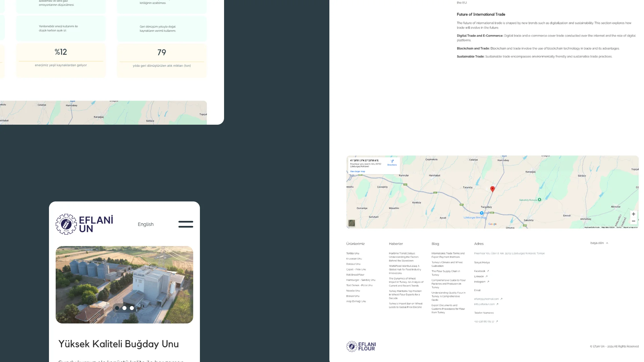The image size is (644, 362).
Task: Open the Instagram social link
Action: click(x=482, y=282)
